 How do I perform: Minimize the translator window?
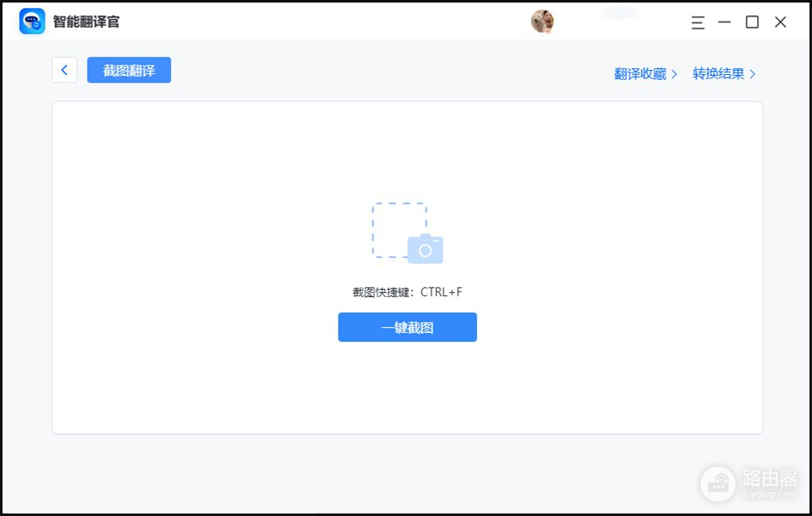click(724, 21)
